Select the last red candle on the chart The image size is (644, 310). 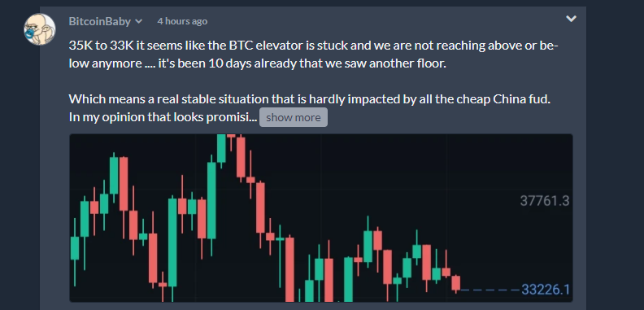pos(456,284)
